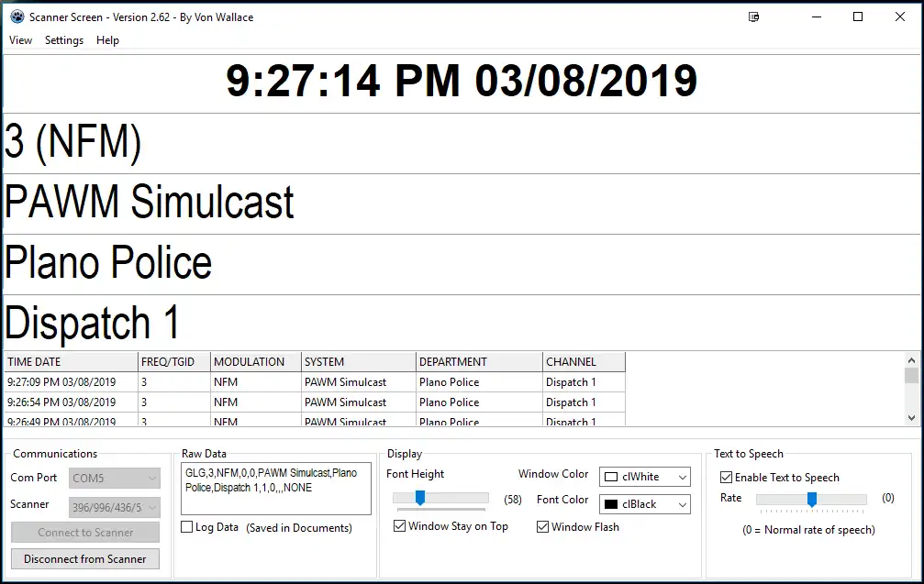Click the title bar compact-mode icon
This screenshot has width=924, height=584.
753,17
